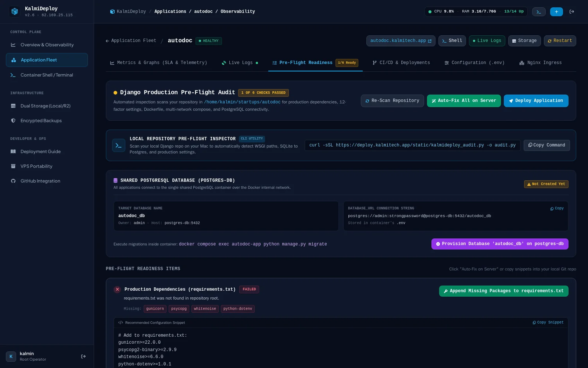
Task: Click the Shell button
Action: pyautogui.click(x=452, y=41)
